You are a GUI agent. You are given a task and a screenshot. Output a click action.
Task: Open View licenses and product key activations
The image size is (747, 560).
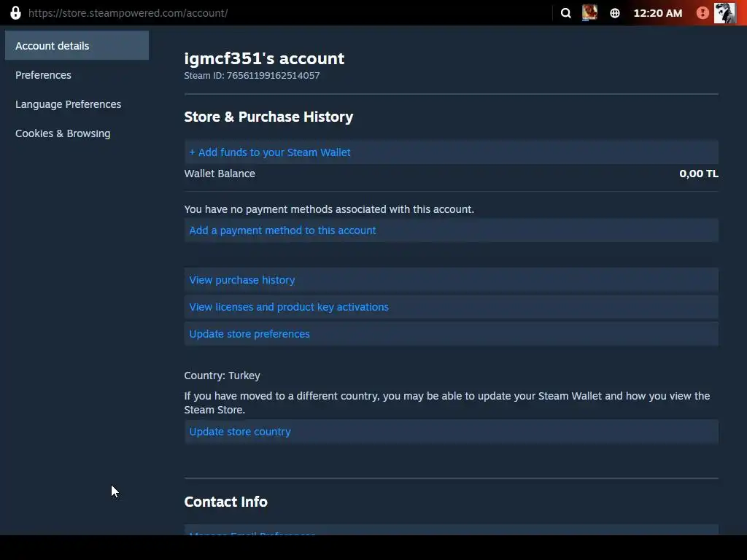tap(451, 307)
